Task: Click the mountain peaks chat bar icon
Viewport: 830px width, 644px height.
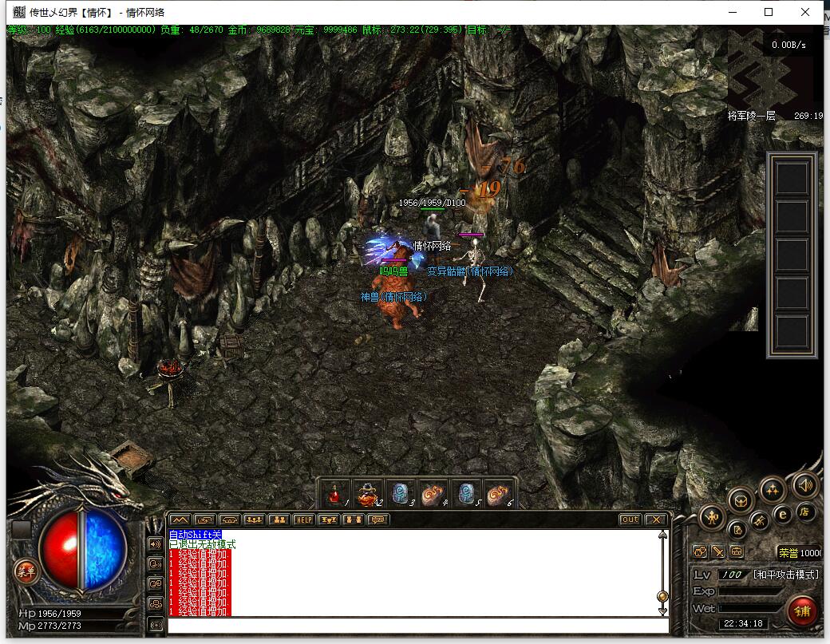Action: (180, 520)
